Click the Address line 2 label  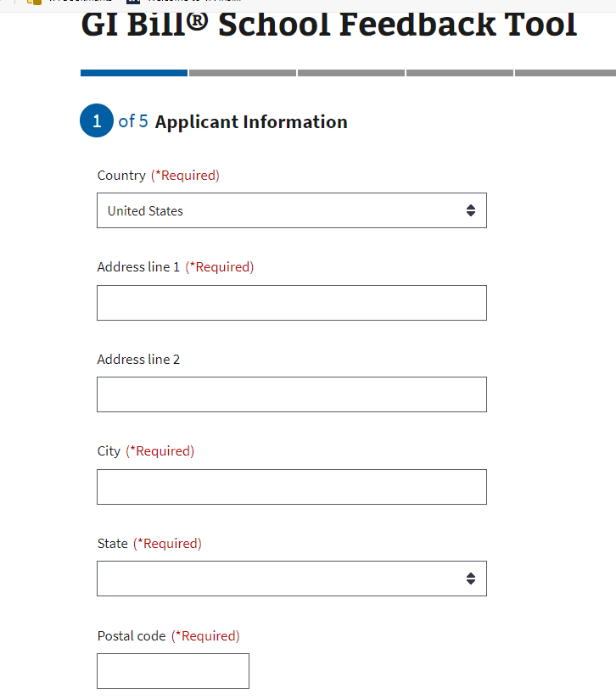138,360
